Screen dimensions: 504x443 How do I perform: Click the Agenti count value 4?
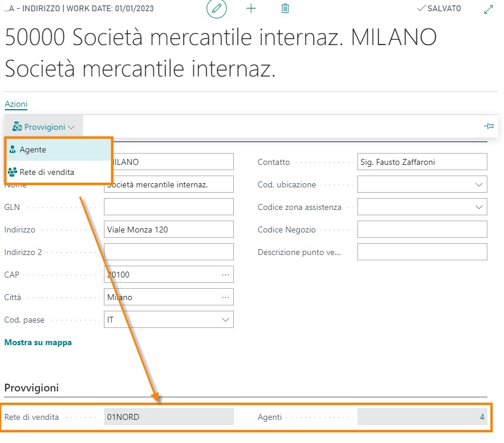point(482,417)
